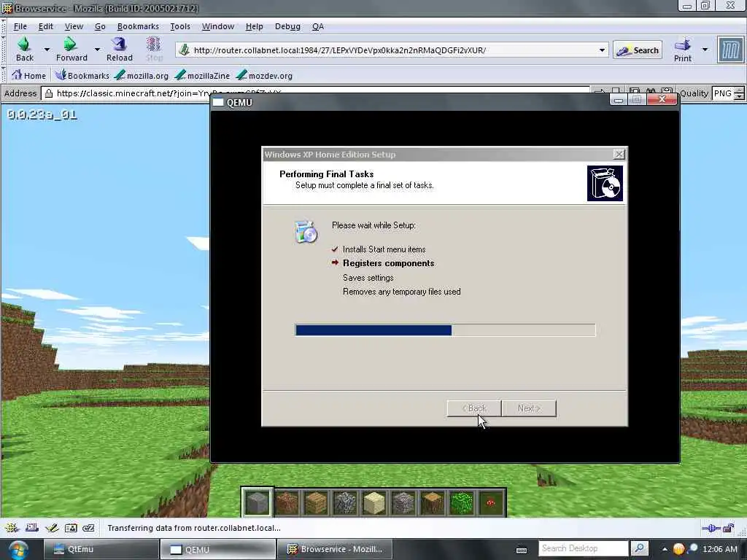Expand the URL bar history dropdown
Image resolution: width=747 pixels, height=560 pixels.
pos(602,50)
